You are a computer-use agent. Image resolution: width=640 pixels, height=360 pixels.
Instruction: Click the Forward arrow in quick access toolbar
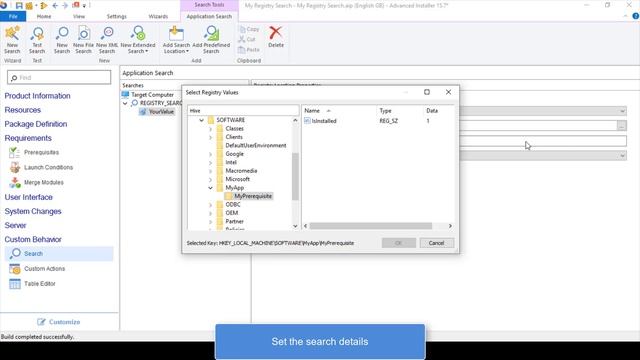pos(65,6)
